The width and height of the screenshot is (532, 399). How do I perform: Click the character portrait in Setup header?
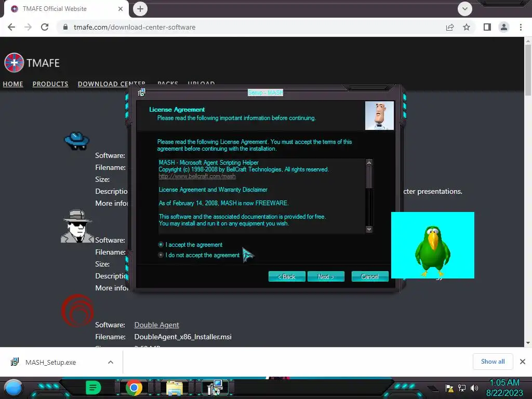379,115
